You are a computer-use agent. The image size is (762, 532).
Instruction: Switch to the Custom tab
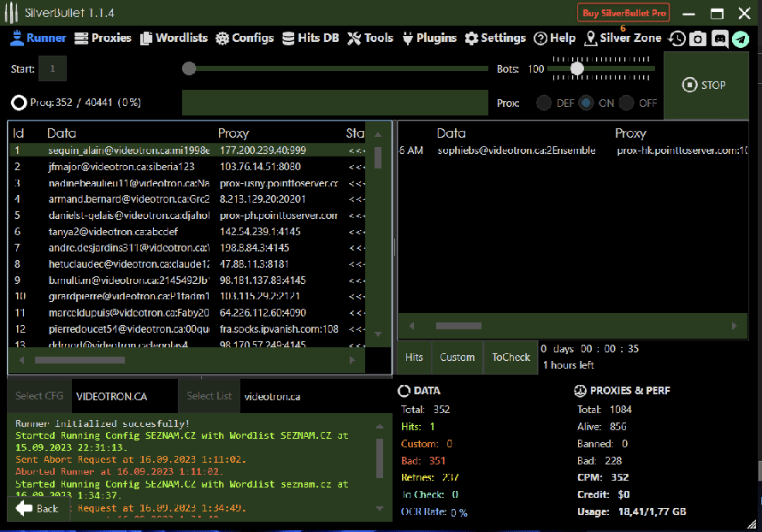458,358
